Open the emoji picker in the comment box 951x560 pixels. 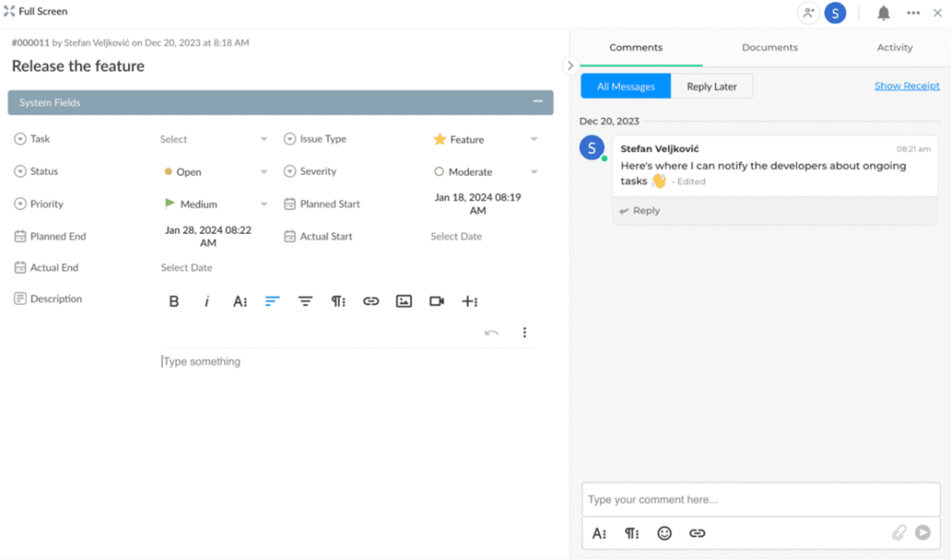click(665, 532)
